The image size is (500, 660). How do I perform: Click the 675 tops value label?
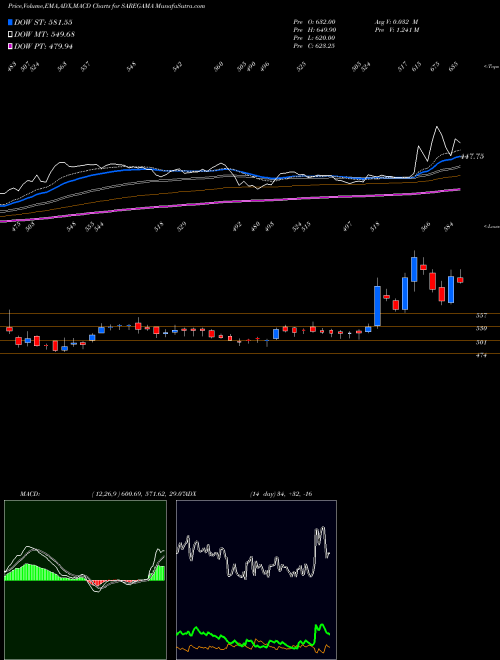[x=435, y=66]
